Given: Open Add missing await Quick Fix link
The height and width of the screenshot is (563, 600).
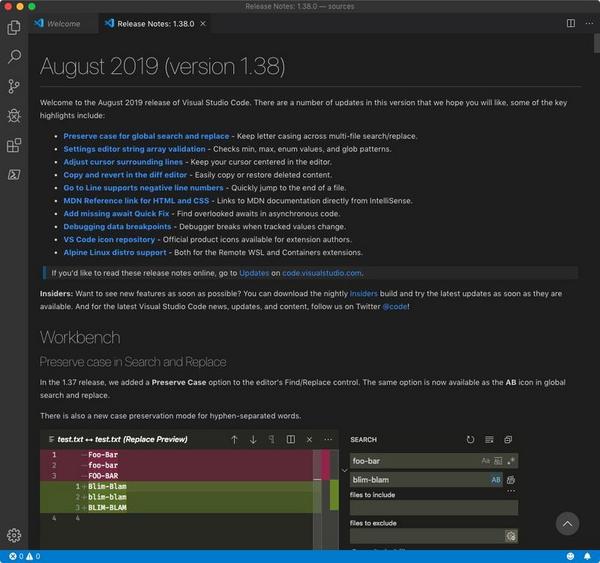Looking at the screenshot, I should pos(116,214).
